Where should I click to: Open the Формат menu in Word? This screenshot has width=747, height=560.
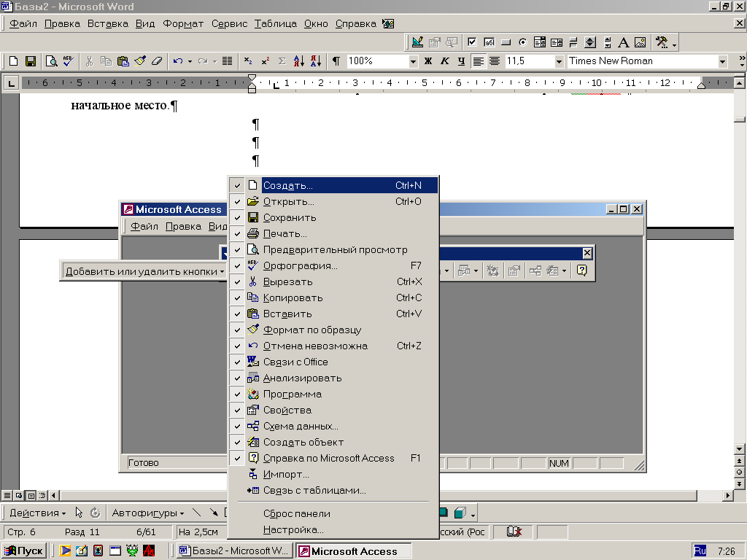[183, 24]
